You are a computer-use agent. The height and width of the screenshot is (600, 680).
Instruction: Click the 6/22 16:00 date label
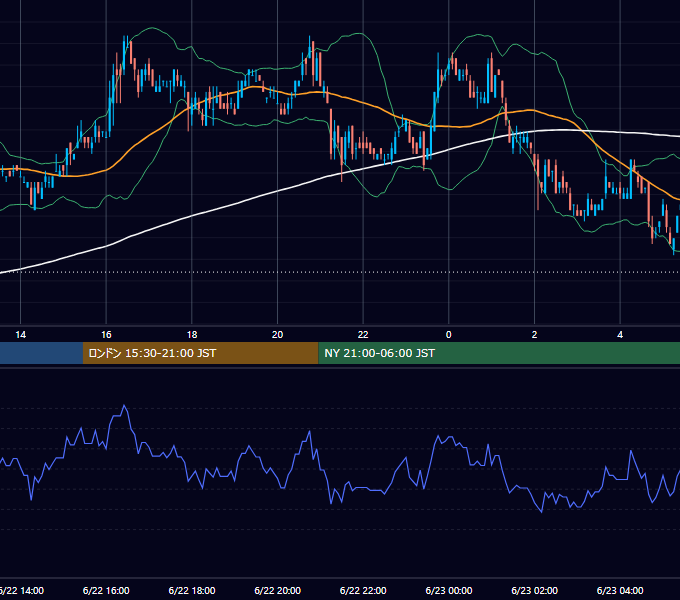point(106,590)
